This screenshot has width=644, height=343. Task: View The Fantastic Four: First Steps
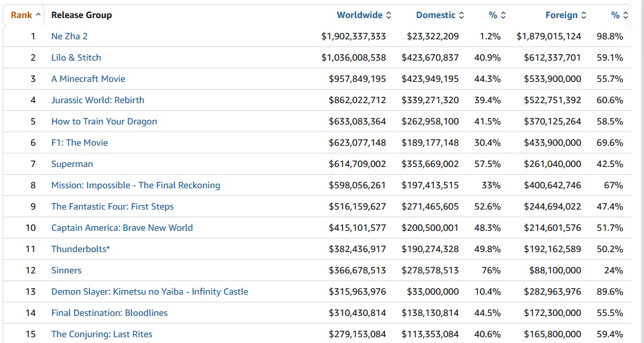point(113,206)
